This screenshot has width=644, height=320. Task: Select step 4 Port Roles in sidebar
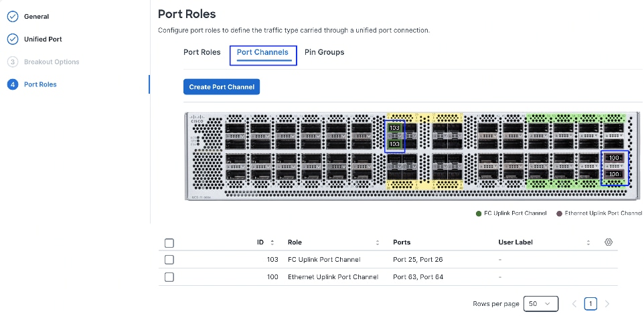pos(40,84)
